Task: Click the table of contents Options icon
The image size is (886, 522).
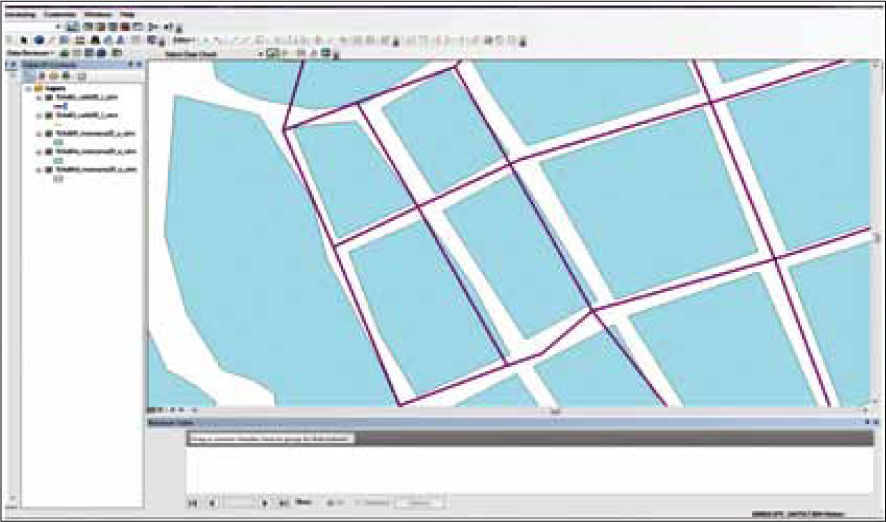Action: click(x=80, y=75)
